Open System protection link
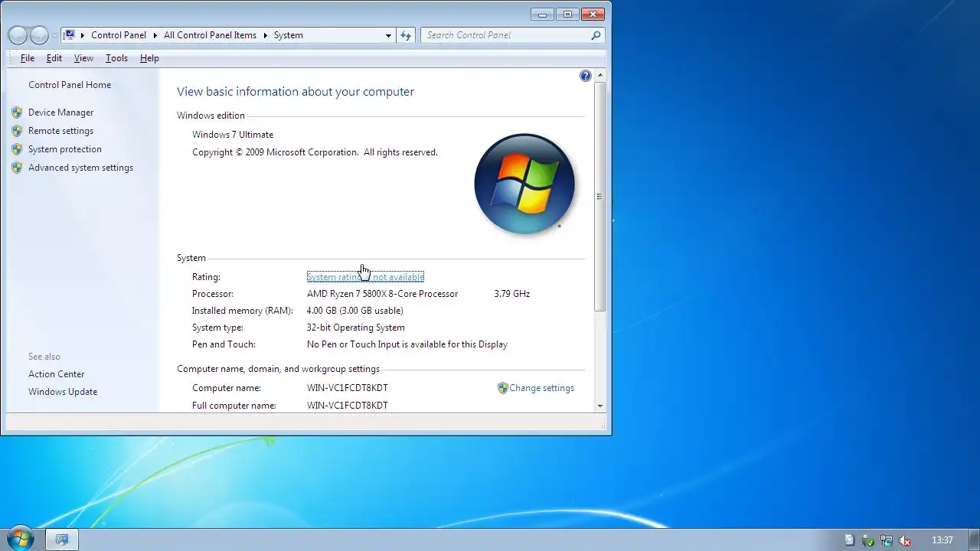The width and height of the screenshot is (980, 551). pyautogui.click(x=65, y=149)
